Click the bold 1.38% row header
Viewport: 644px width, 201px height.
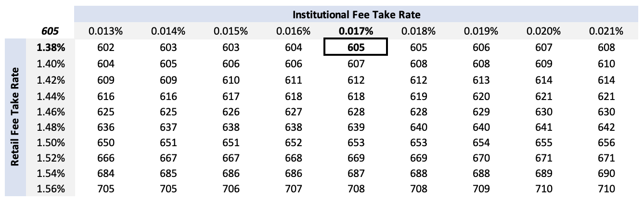click(51, 48)
